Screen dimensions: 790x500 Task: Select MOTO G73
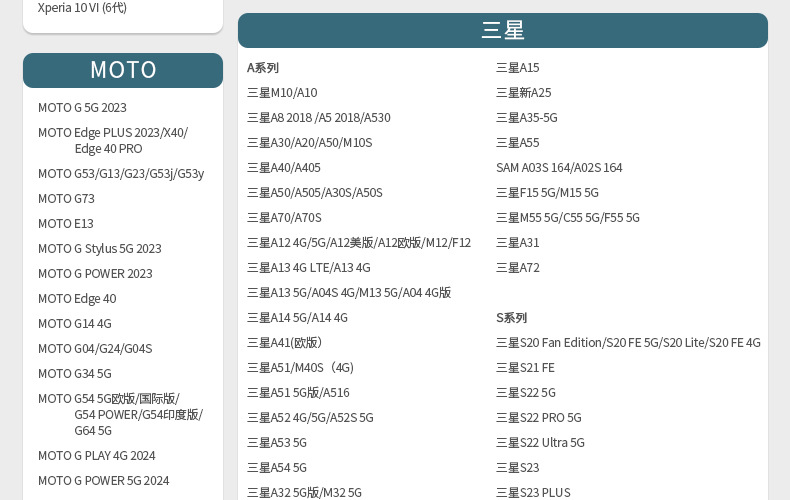(66, 199)
